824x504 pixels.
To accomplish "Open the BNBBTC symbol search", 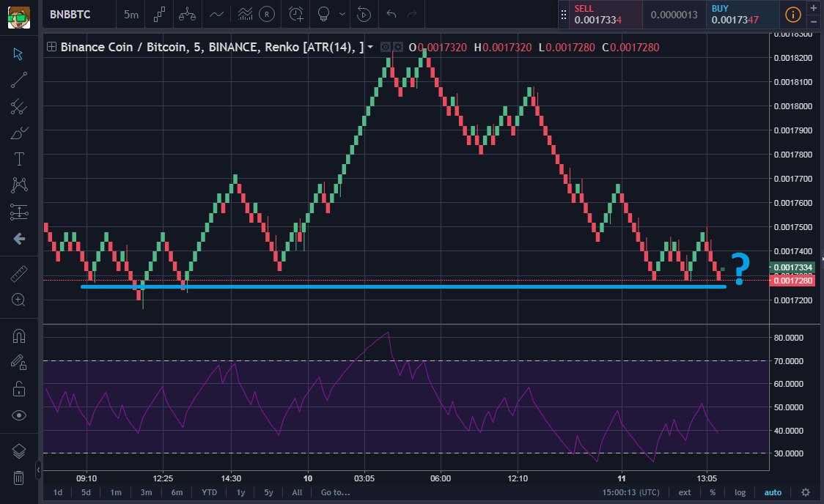I will pos(70,15).
